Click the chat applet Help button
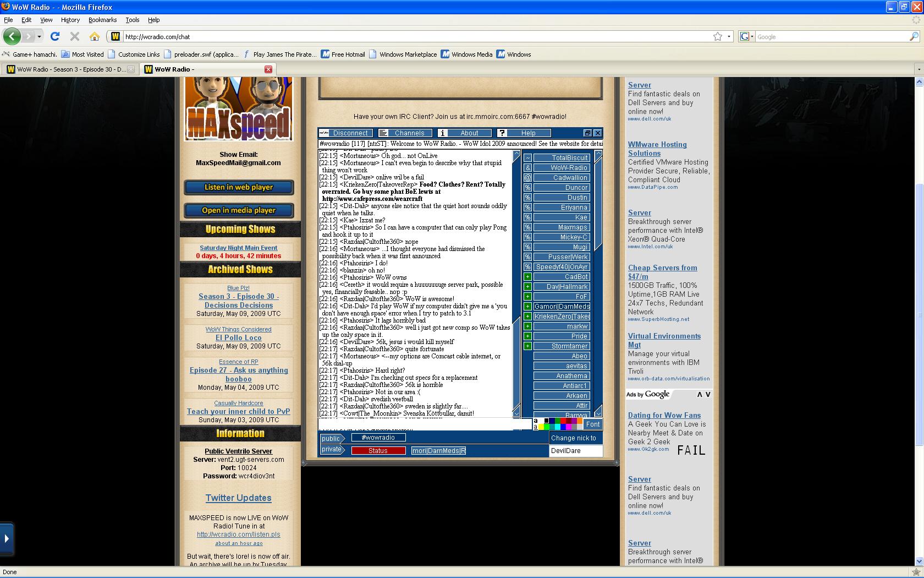 coord(524,133)
